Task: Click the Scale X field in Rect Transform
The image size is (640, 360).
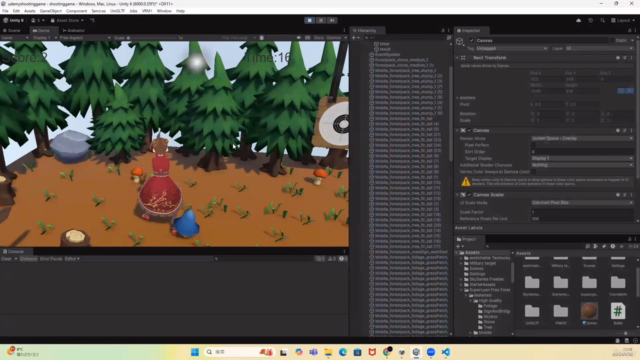Action: tap(549, 120)
